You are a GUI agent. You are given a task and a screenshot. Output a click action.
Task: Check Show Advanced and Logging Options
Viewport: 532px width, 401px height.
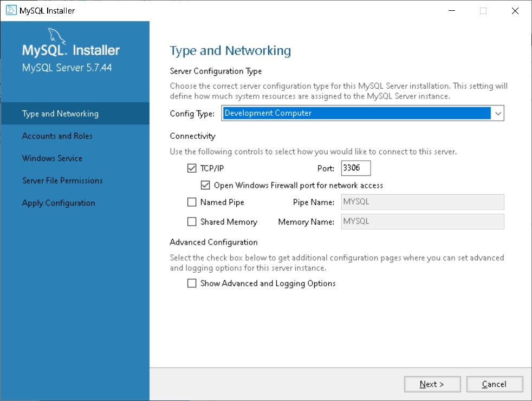tap(192, 283)
